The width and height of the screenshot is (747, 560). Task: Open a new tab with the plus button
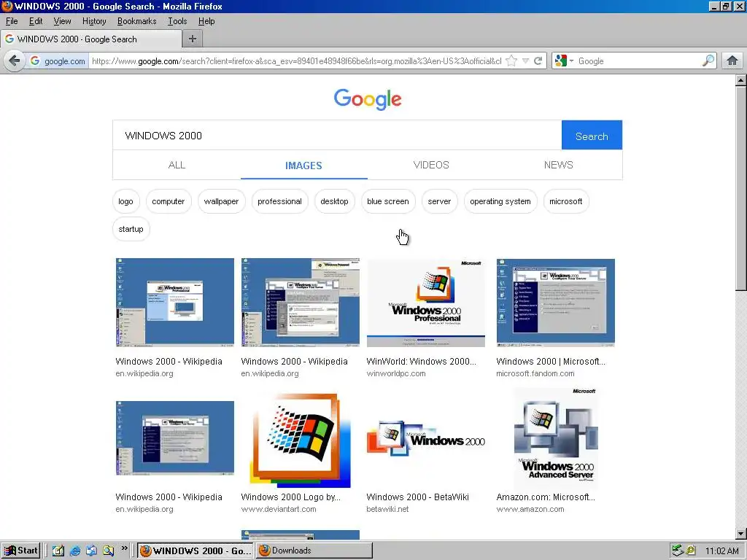193,39
